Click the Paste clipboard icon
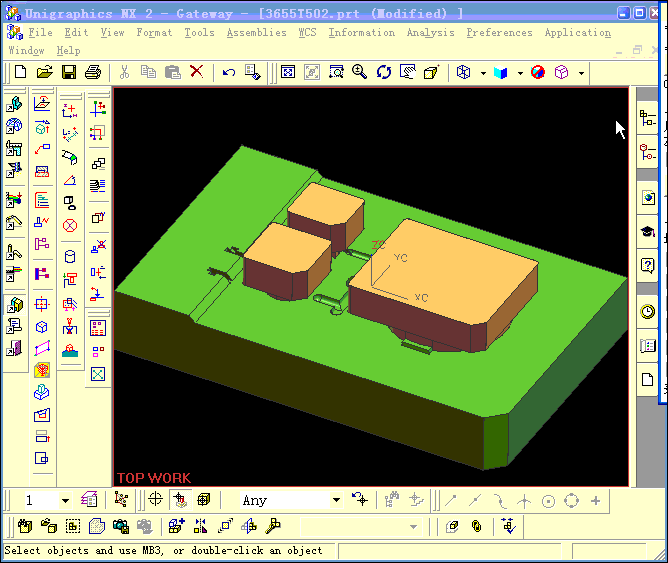This screenshot has height=563, width=668. coord(173,72)
